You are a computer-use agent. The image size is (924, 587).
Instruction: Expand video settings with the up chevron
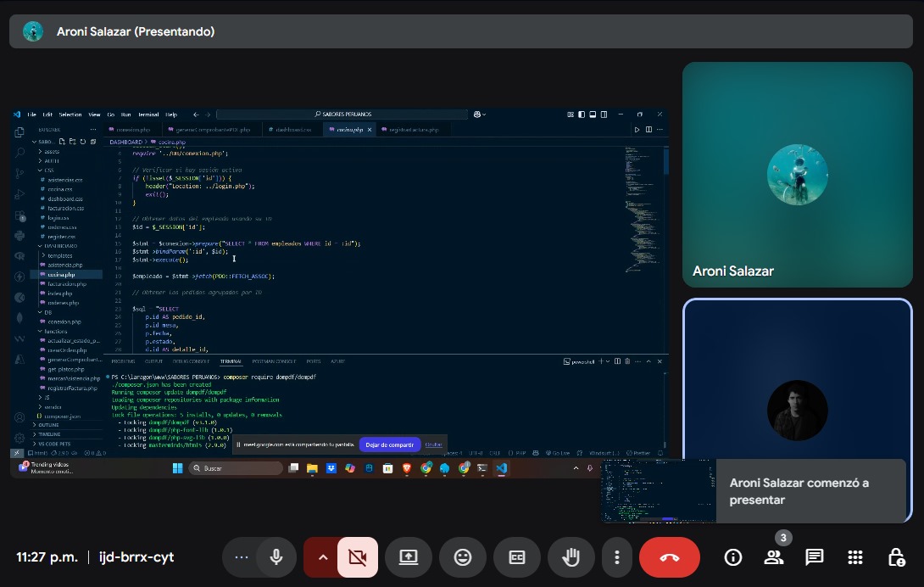322,557
